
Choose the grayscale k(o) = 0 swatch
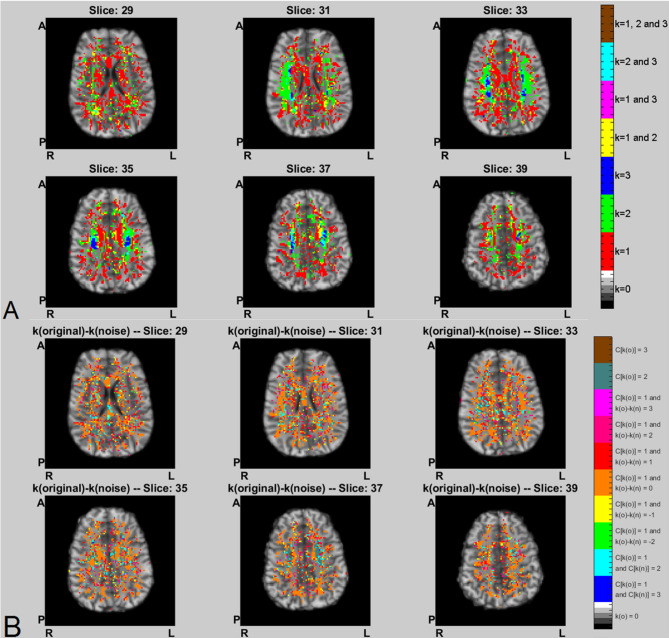603,615
